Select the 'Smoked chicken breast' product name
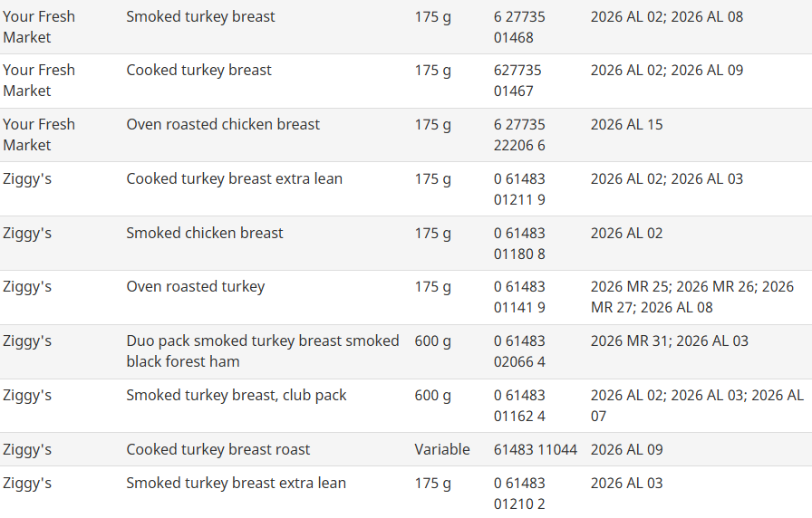 [205, 233]
